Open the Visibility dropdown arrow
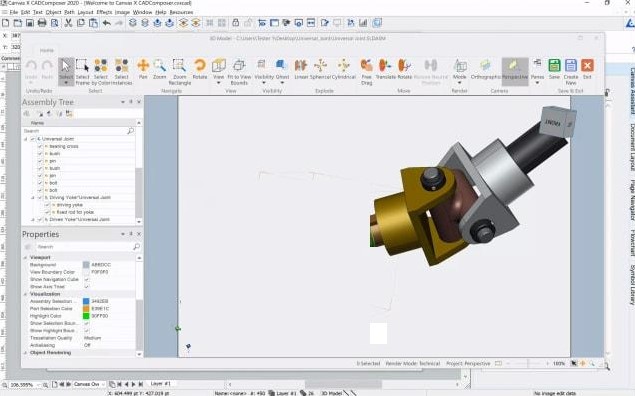This screenshot has width=635, height=396. pos(264,83)
